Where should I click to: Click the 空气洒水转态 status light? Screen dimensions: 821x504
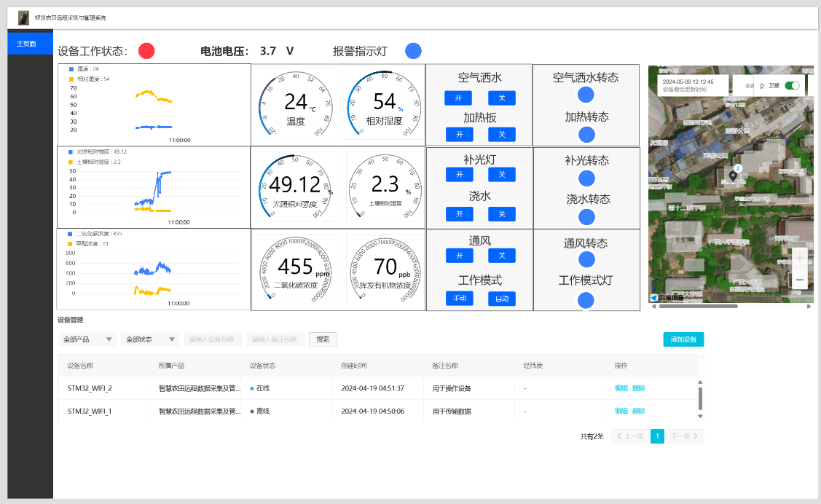586,95
